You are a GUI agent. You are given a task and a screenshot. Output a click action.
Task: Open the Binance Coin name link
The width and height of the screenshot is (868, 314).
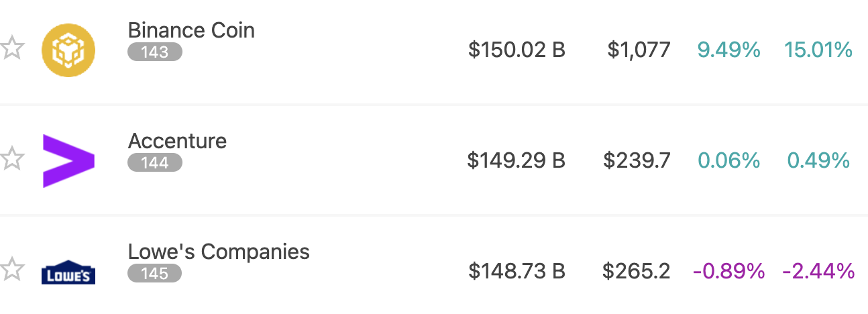191,30
